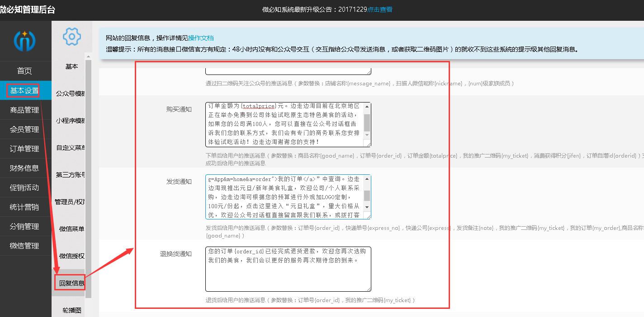Click scroll-up arrow of 购买通知 textarea

point(367,107)
